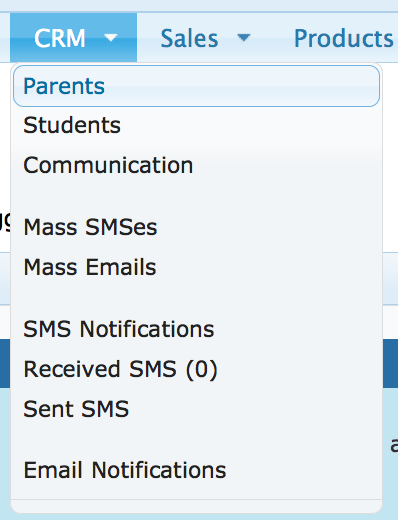Click the gap between Communication and Mass SMSes

point(196,196)
